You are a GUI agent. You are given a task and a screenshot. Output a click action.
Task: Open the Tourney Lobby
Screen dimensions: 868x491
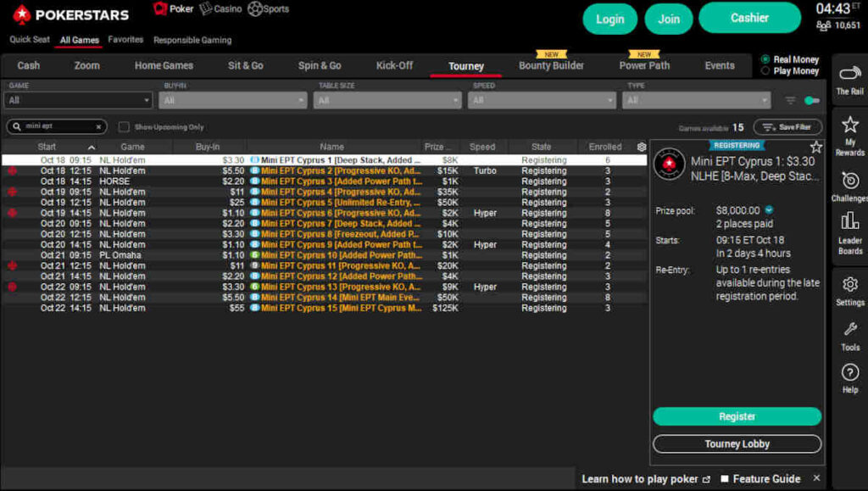737,444
